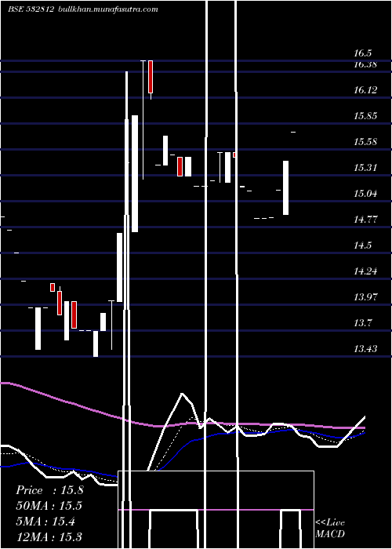Click the 14.5 price axis label
Viewport: 392px width, 549px height.
coord(362,245)
